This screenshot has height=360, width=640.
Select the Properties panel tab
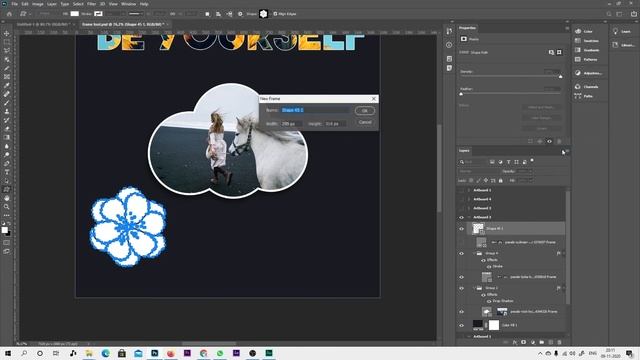[467, 28]
